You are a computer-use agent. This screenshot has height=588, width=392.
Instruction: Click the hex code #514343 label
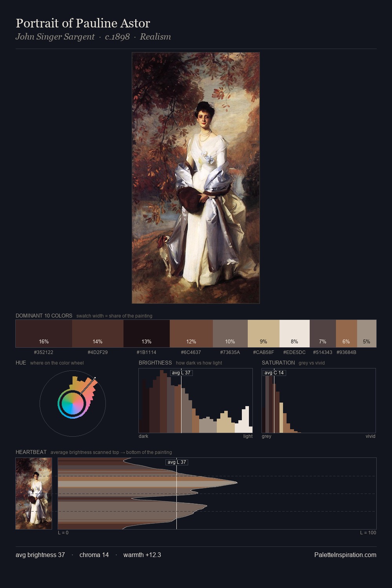[323, 352]
